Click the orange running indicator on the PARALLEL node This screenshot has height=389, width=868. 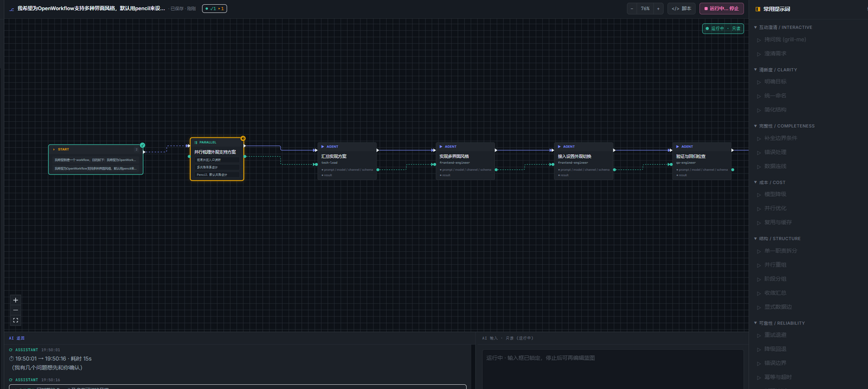(x=243, y=138)
